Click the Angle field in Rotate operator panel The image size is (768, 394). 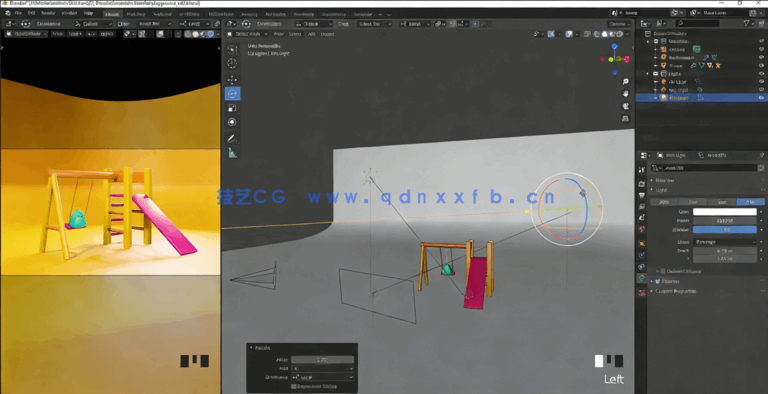(322, 359)
